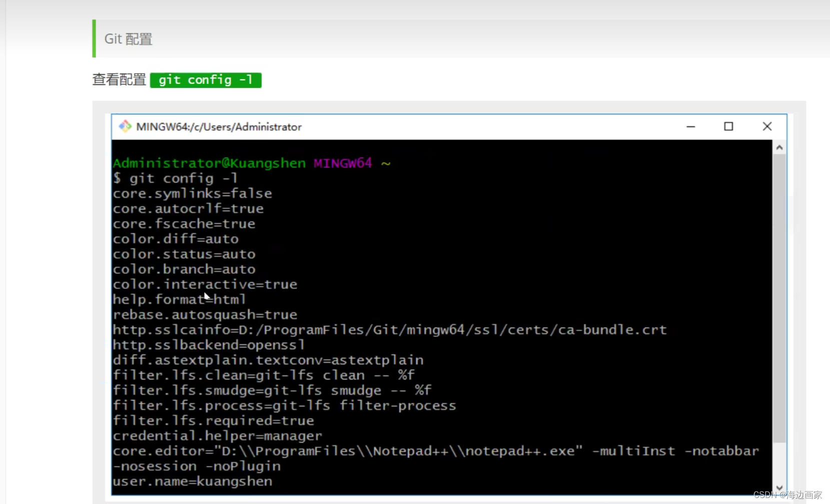Click the 'filter.lfs.required=true' line
The height and width of the screenshot is (504, 830).
click(214, 420)
